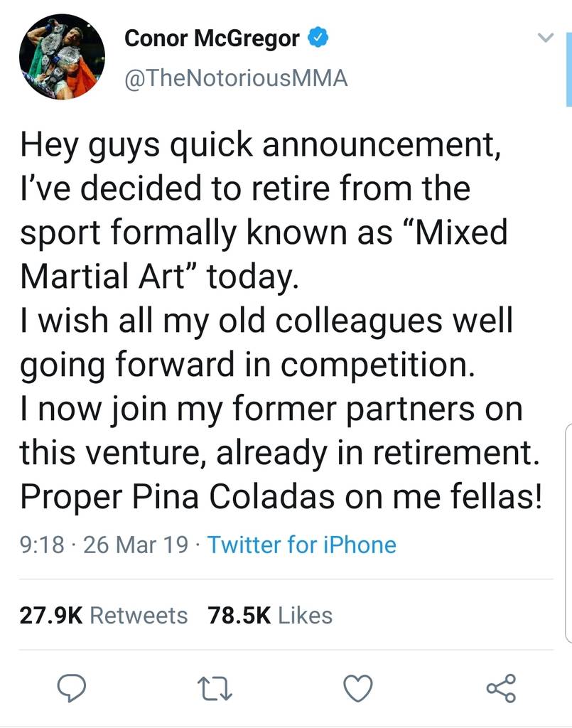The width and height of the screenshot is (572, 728).
Task: Open the share icon options
Action: click(x=501, y=687)
